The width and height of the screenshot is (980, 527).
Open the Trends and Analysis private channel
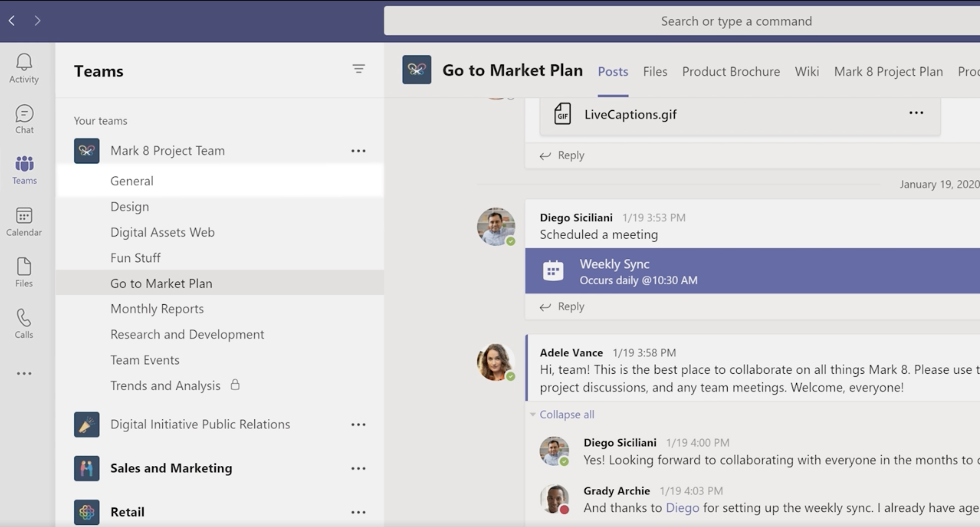220,385
